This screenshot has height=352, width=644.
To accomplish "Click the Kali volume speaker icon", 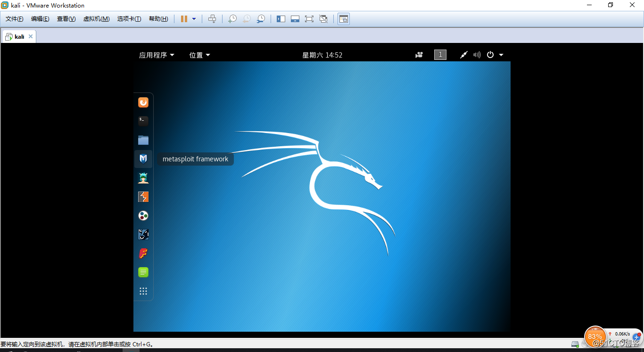I will [477, 55].
